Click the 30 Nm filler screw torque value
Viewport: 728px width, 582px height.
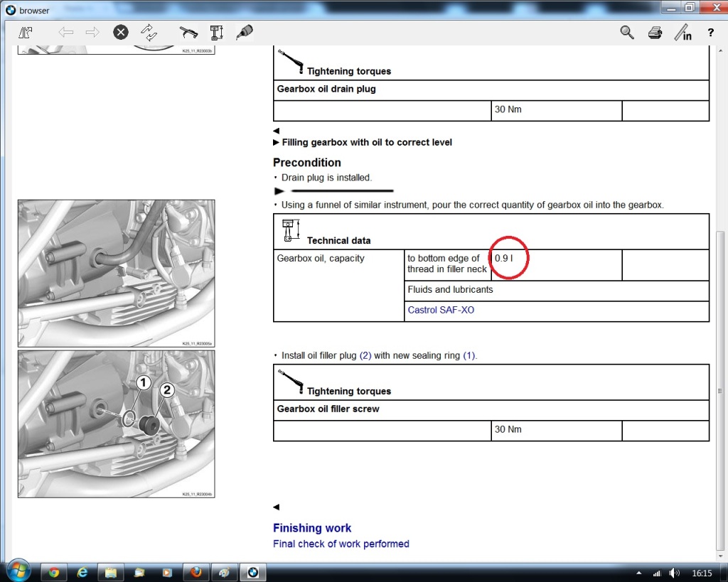coord(508,429)
